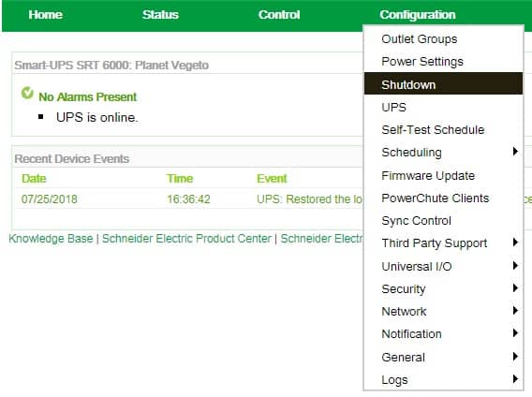Viewport: 532px width, 397px height.
Task: Open the Control tab
Action: tap(279, 15)
